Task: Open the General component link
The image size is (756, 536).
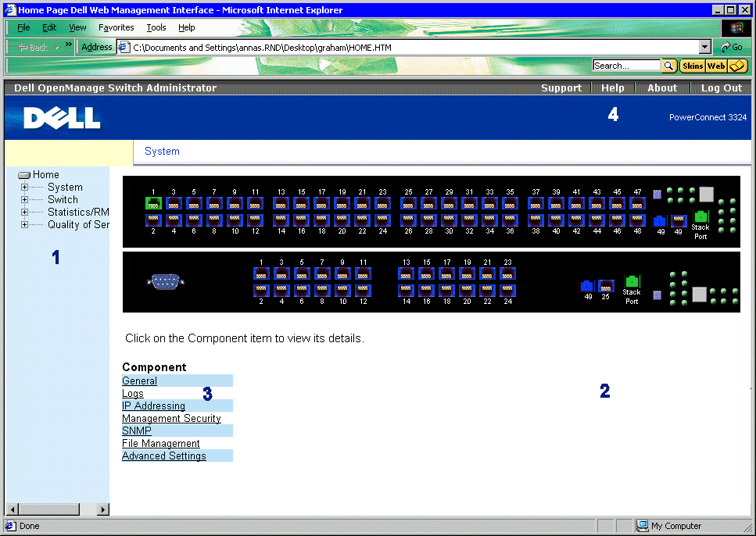Action: (x=139, y=381)
